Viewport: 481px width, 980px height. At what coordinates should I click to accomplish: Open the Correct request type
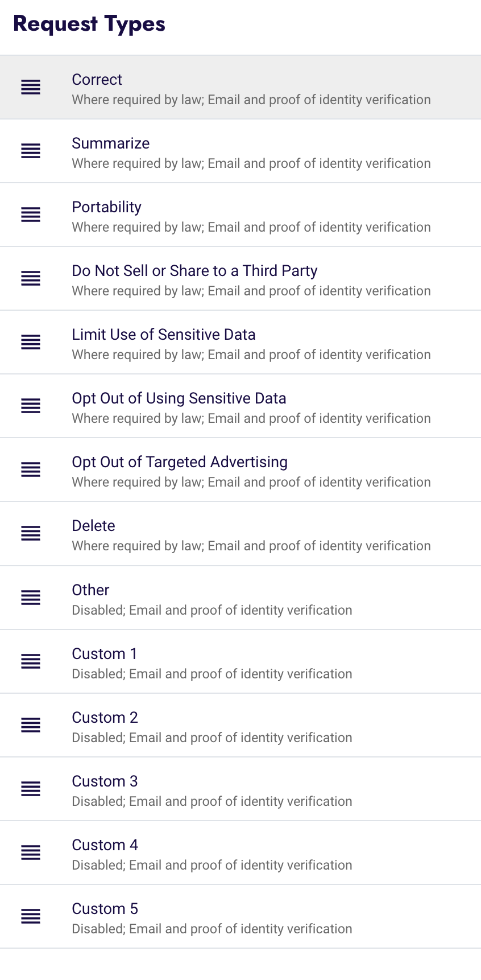pos(240,87)
